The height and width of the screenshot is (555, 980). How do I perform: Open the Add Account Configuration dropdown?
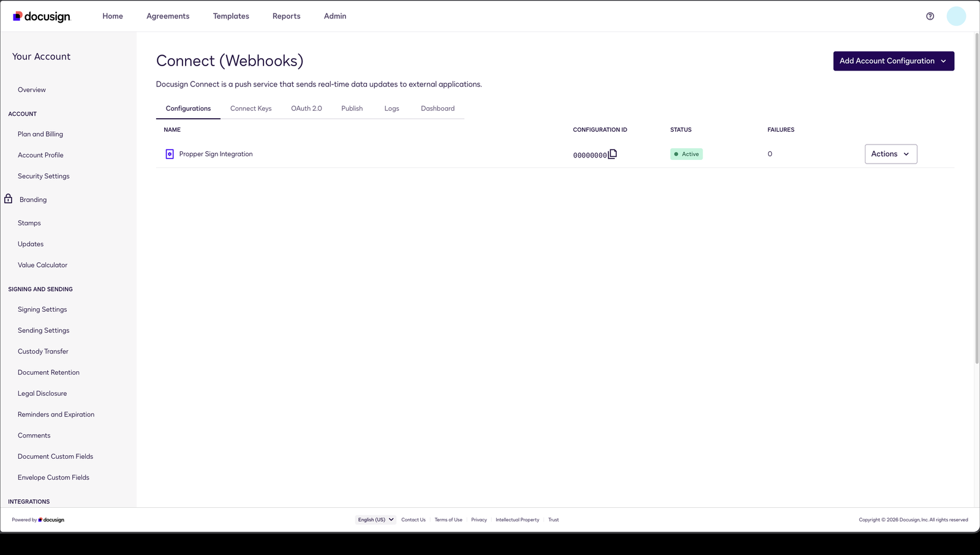pyautogui.click(x=894, y=61)
